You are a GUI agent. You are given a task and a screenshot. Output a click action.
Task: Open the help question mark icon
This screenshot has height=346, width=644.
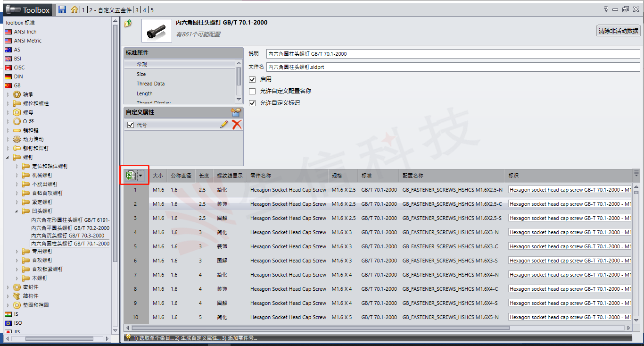606,9
